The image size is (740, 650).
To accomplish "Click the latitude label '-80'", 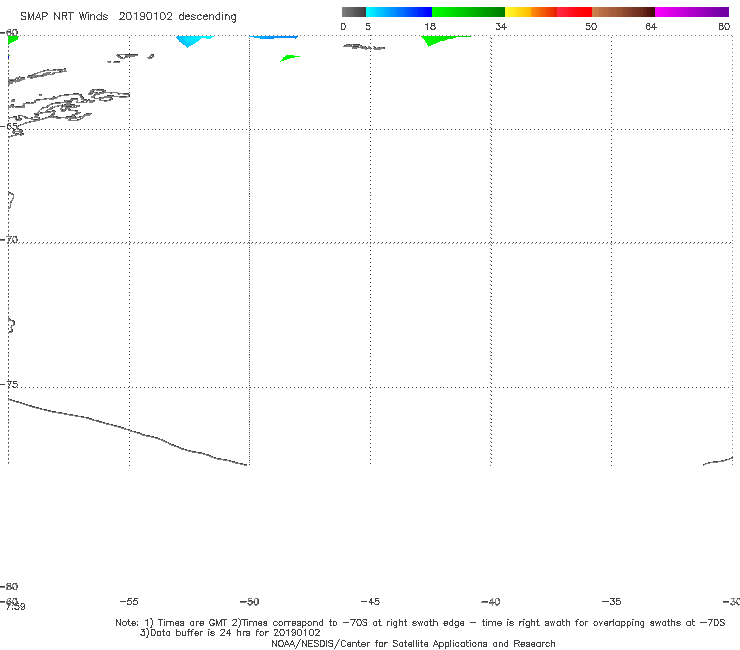I will 9,586.
